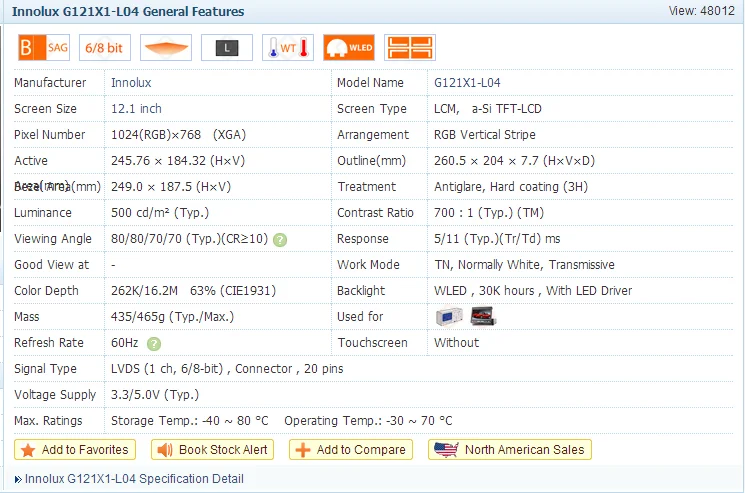Viewport: 745px width, 493px height.
Task: Click the orange grid layout badge icon
Action: pyautogui.click(x=410, y=47)
